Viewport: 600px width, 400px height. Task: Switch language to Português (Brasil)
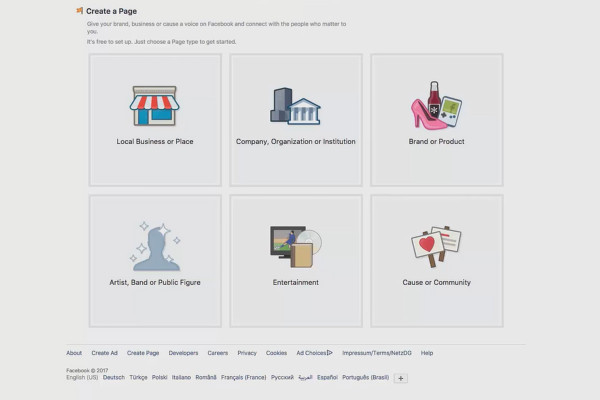[365, 377]
